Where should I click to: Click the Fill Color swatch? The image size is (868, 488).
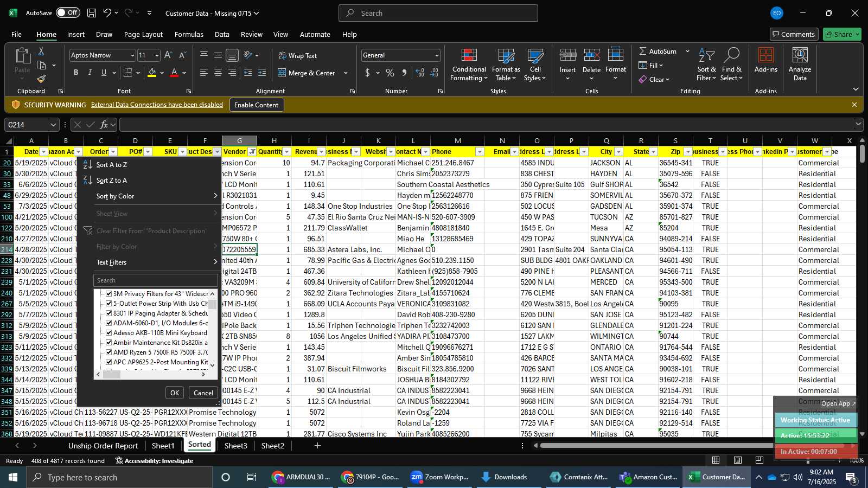point(152,73)
